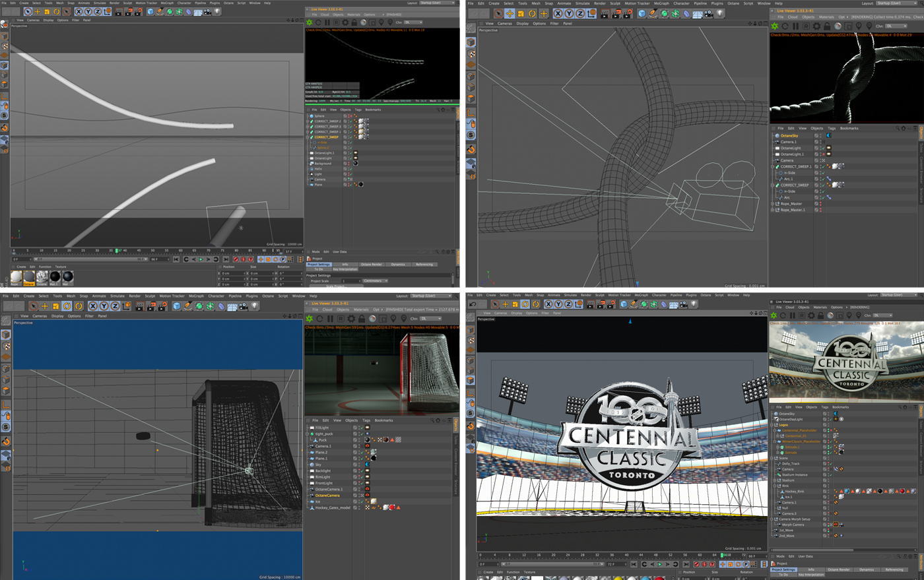Open Bookmarks in hockey goal object manager
The height and width of the screenshot is (580, 924).
pyautogui.click(x=384, y=420)
